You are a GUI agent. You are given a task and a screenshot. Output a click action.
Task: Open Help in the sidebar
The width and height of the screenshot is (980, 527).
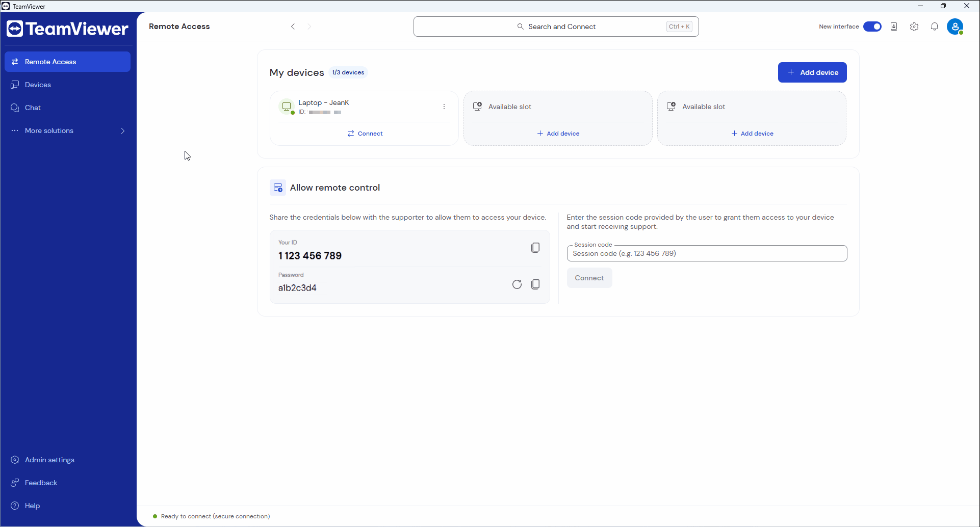point(67,506)
